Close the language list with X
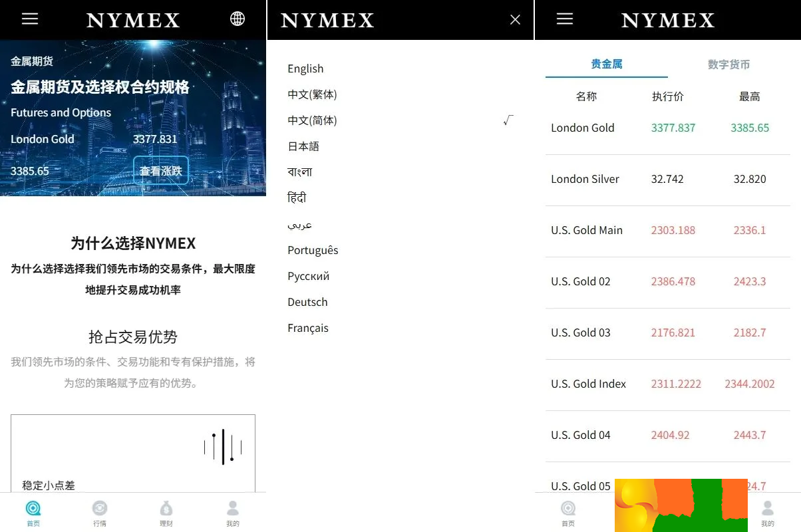Screen dimensions: 801x532 pos(515,20)
